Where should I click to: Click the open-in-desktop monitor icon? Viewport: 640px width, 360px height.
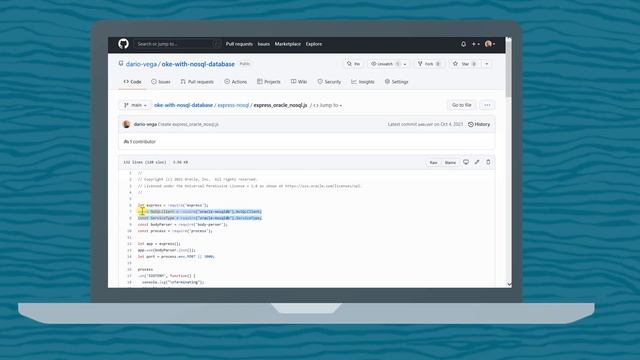pyautogui.click(x=466, y=162)
